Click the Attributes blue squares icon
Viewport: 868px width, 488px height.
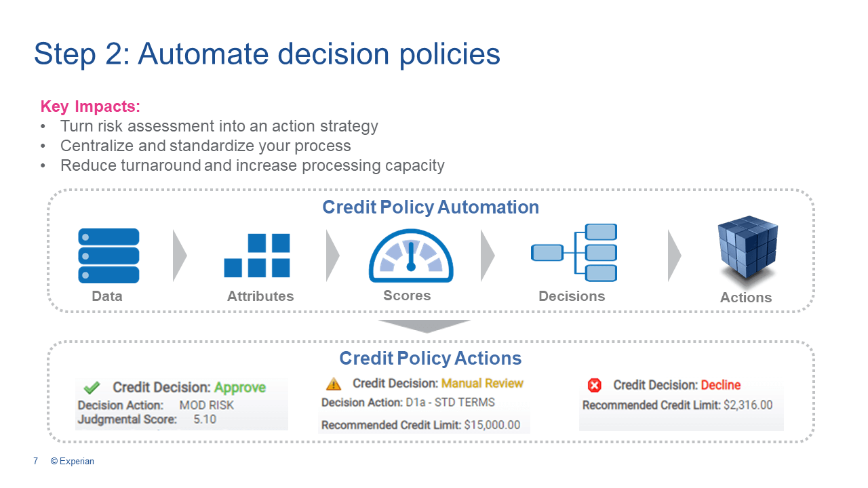(x=257, y=256)
